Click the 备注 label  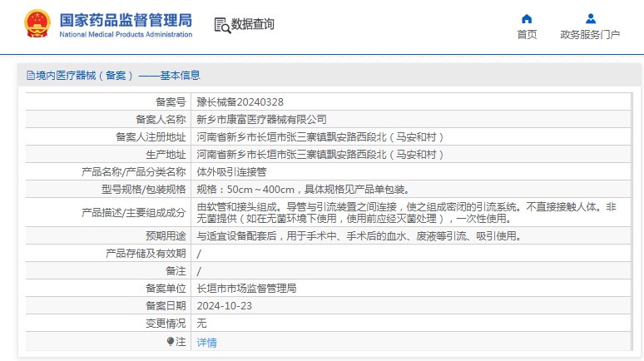tap(176, 271)
